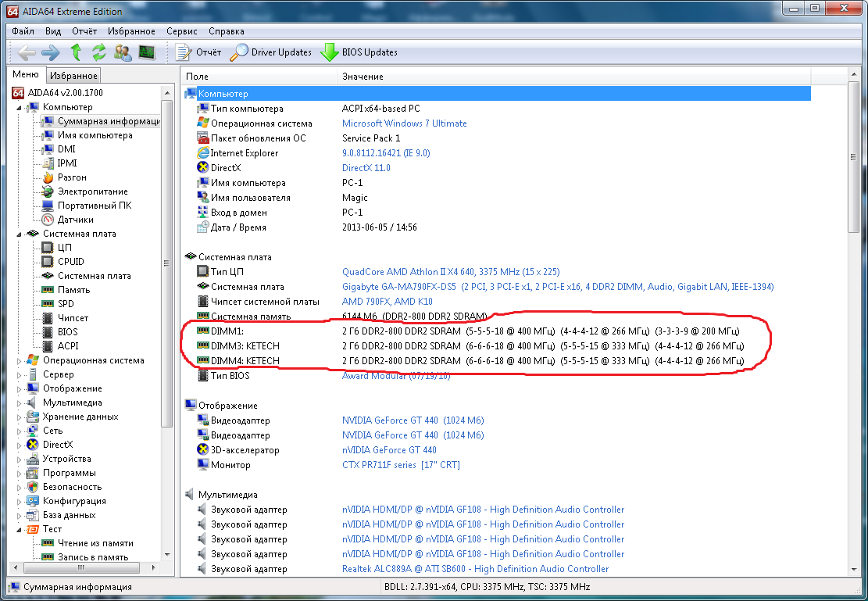Open Gigabyte GA-MA790FX-DS5 motherboard link
The width and height of the screenshot is (868, 601).
pyautogui.click(x=558, y=287)
